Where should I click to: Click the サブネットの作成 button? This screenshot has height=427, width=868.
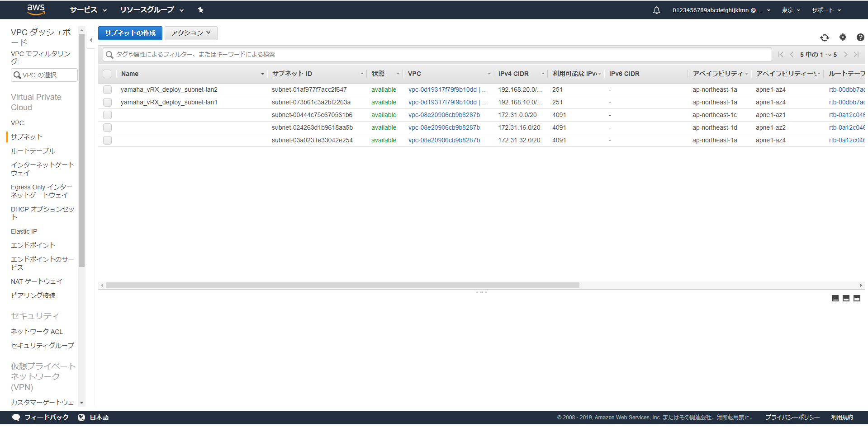pyautogui.click(x=130, y=33)
